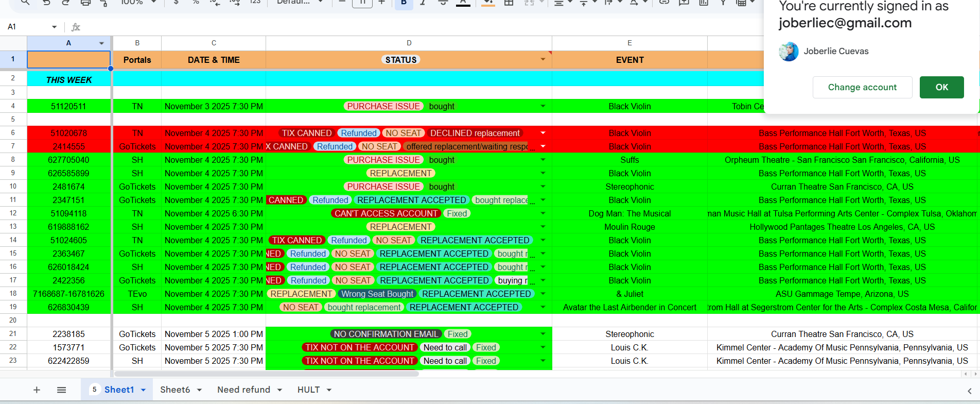Confirm with the OK button
980x404 pixels.
click(941, 87)
